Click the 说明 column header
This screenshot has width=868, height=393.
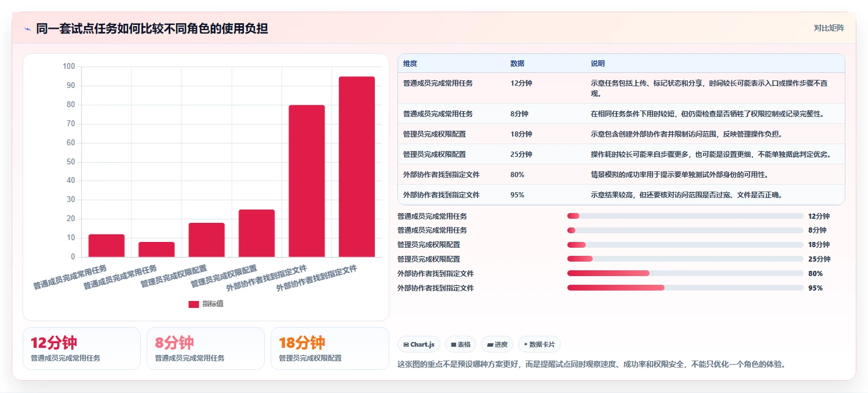(598, 63)
